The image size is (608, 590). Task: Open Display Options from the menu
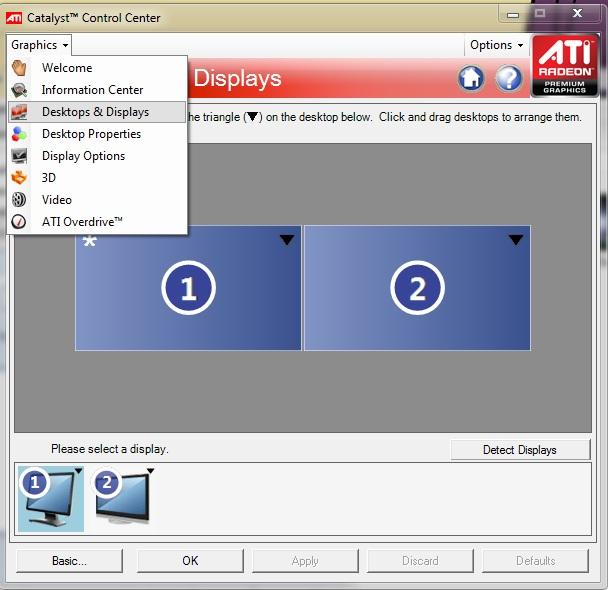coord(83,156)
